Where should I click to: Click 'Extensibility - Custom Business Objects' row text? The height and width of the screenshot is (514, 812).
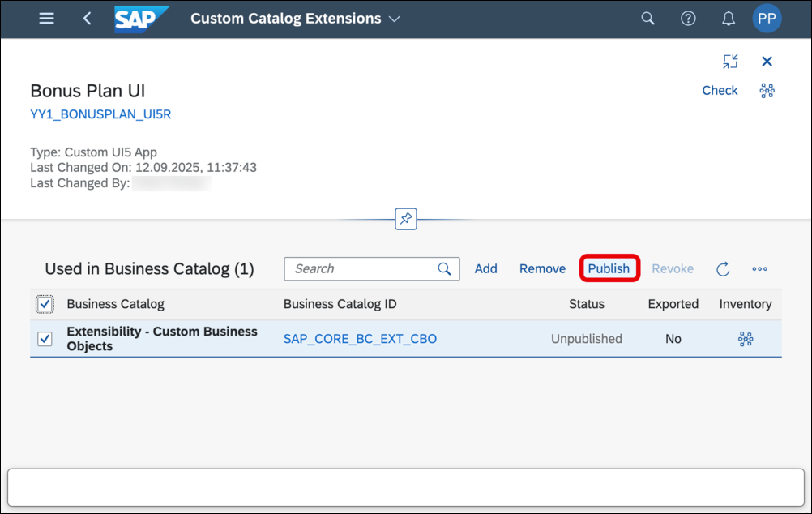click(161, 339)
